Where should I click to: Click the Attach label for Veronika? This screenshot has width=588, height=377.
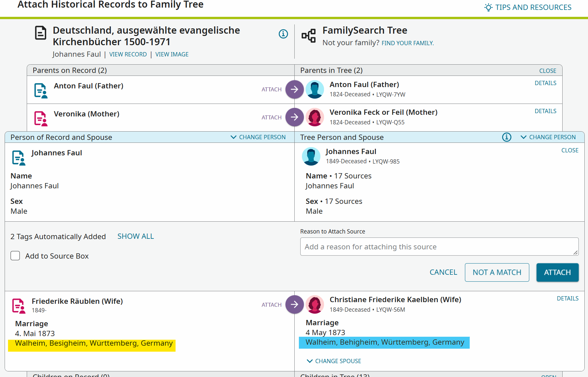coord(272,117)
